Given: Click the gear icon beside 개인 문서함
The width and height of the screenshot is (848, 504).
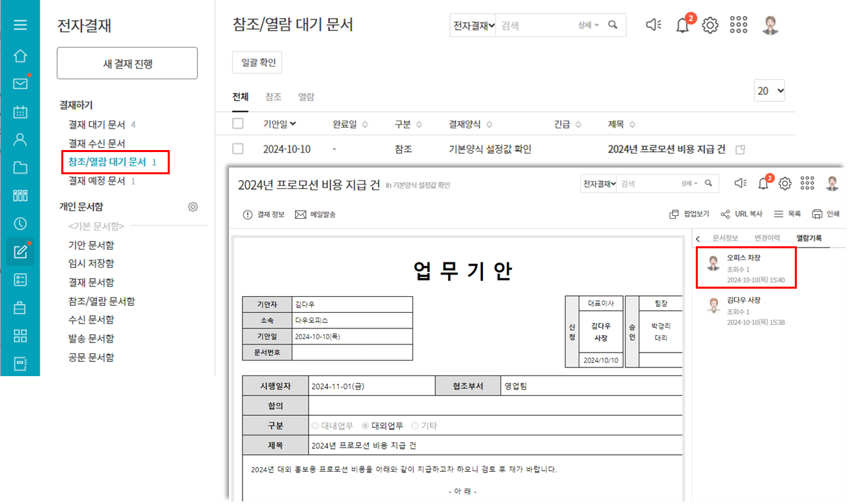Looking at the screenshot, I should [193, 207].
